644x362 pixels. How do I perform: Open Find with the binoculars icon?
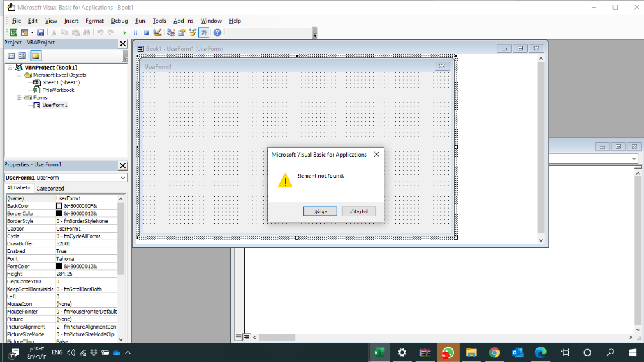point(87,32)
